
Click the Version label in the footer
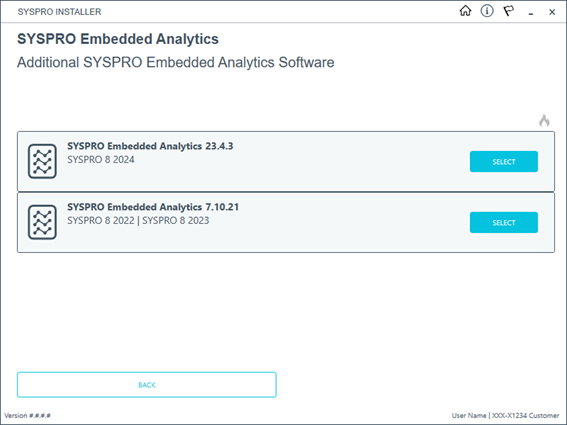point(27,416)
